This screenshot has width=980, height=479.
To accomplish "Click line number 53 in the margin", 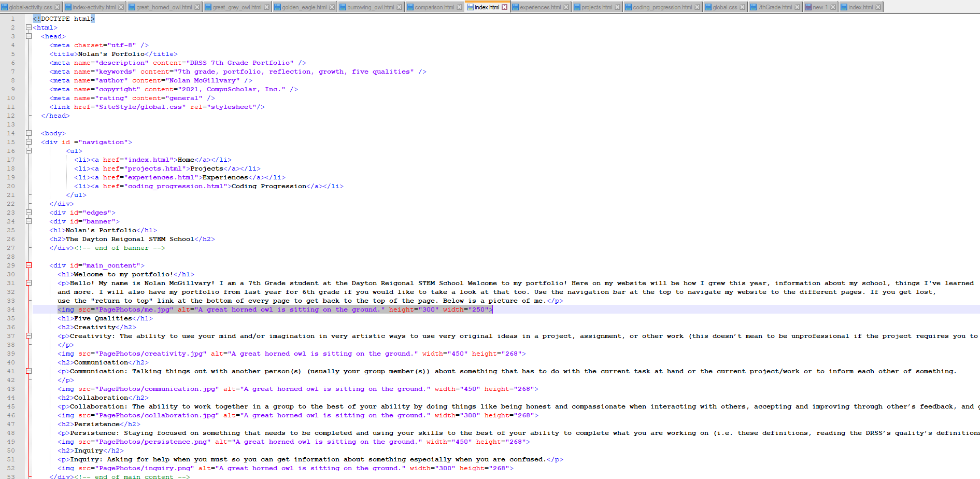I will pos(11,476).
